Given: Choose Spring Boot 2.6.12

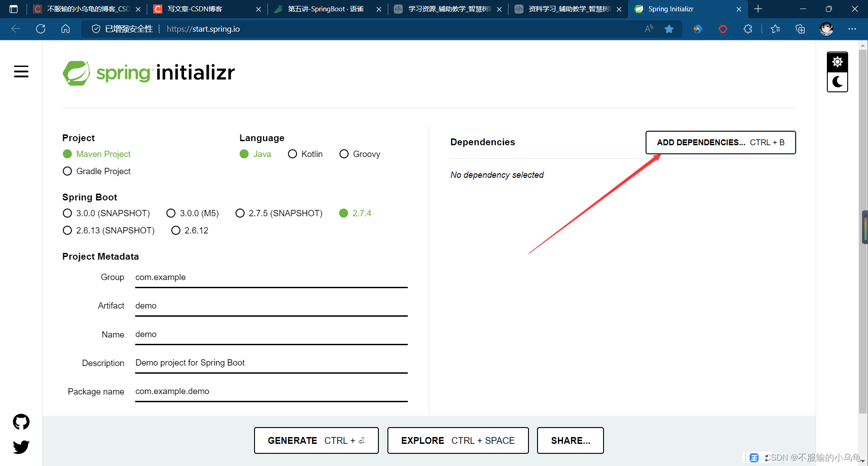Looking at the screenshot, I should 190,231.
